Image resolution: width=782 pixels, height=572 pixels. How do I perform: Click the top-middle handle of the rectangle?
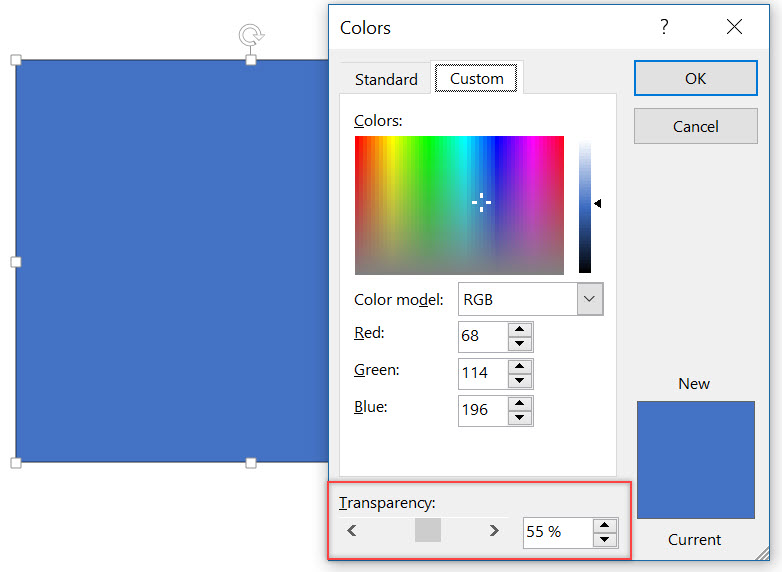click(251, 60)
